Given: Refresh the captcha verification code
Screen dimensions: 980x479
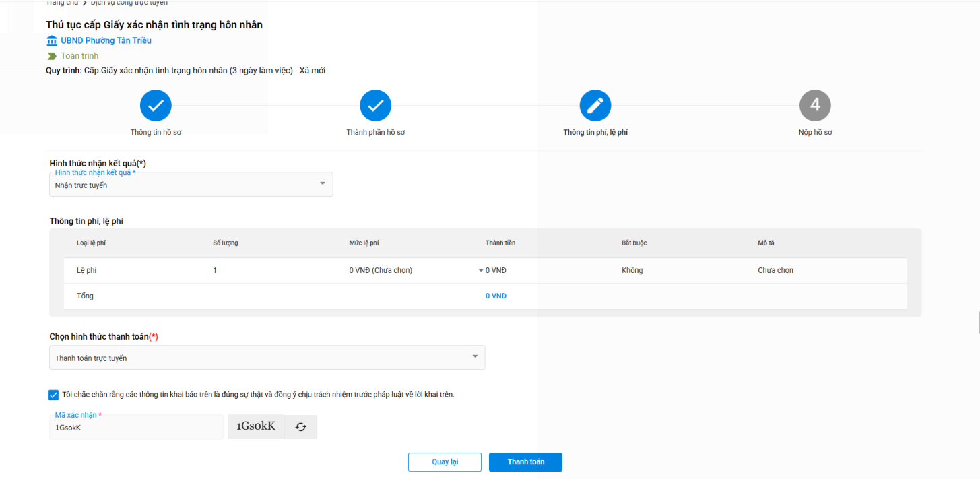Looking at the screenshot, I should (x=300, y=427).
